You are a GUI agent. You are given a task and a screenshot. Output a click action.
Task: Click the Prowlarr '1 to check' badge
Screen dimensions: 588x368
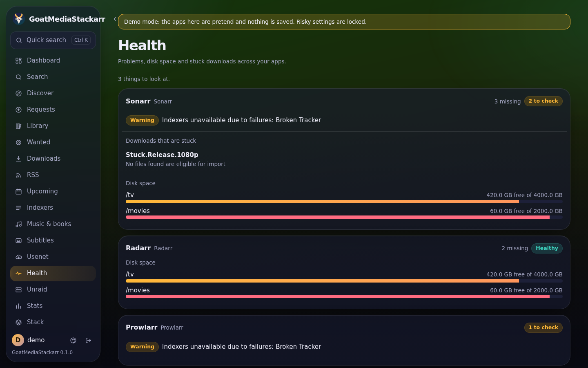click(x=543, y=328)
